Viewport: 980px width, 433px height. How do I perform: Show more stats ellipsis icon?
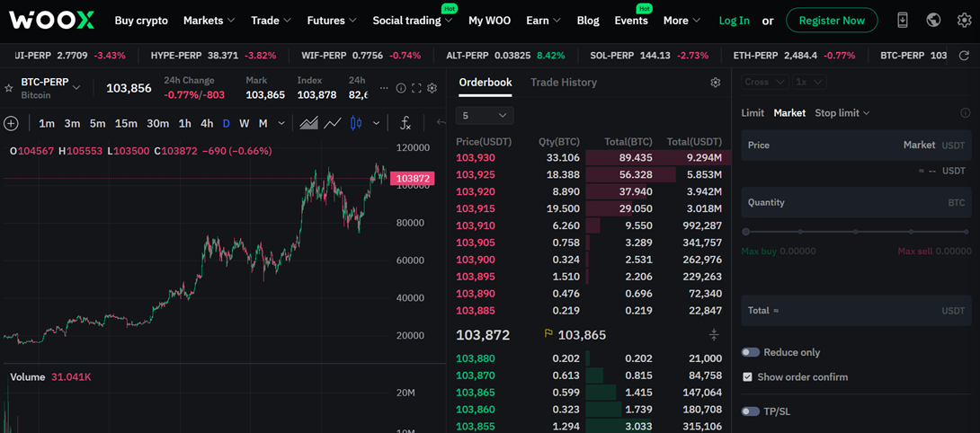click(385, 88)
